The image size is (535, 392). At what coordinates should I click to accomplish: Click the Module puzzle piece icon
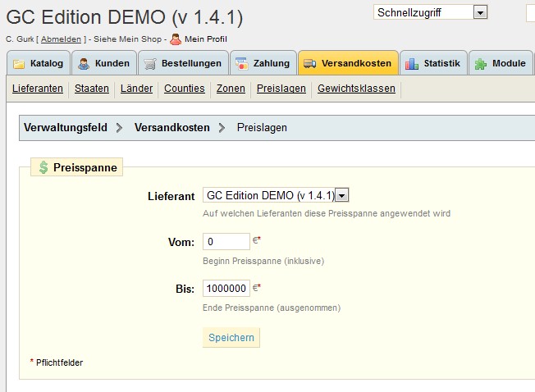pyautogui.click(x=481, y=63)
